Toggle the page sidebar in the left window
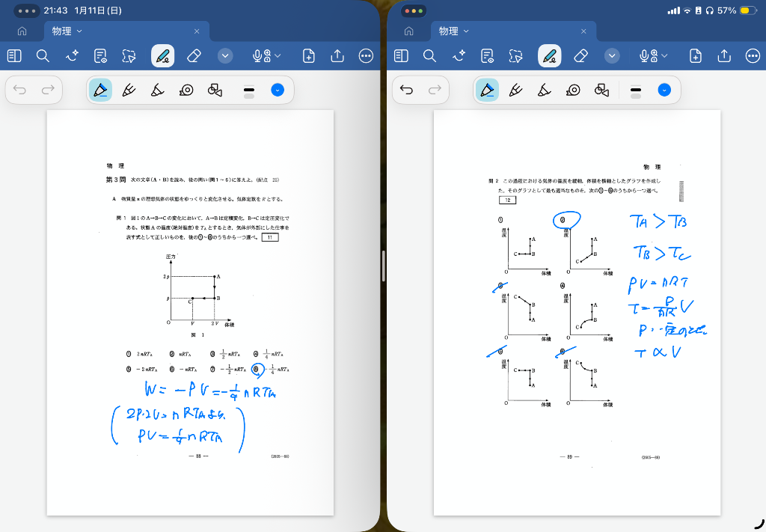This screenshot has height=532, width=766. [14, 56]
